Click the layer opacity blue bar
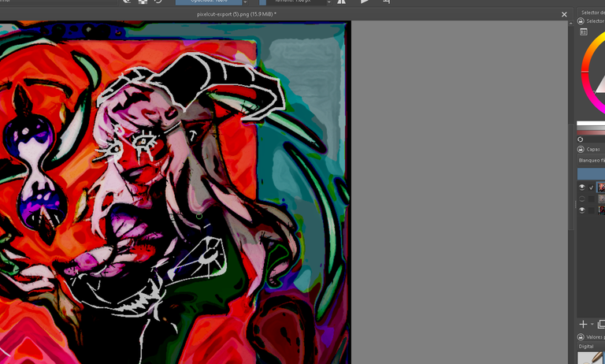605x364 pixels. pos(591,173)
